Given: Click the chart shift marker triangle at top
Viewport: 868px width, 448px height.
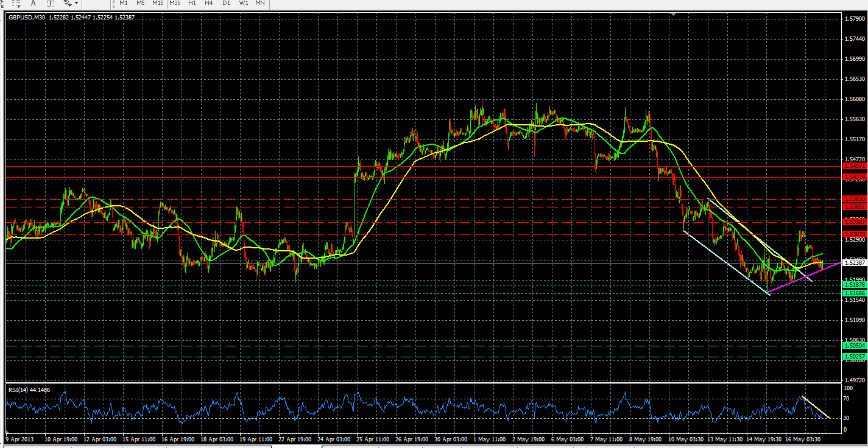Looking at the screenshot, I should point(672,13).
